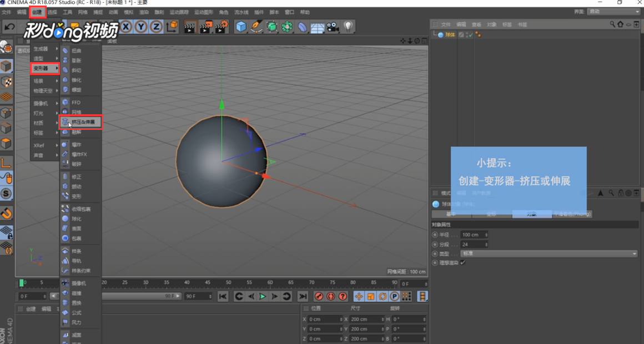Click Render to Picture Viewer icon
Viewport: 644px width, 344px height.
pyautogui.click(x=205, y=27)
